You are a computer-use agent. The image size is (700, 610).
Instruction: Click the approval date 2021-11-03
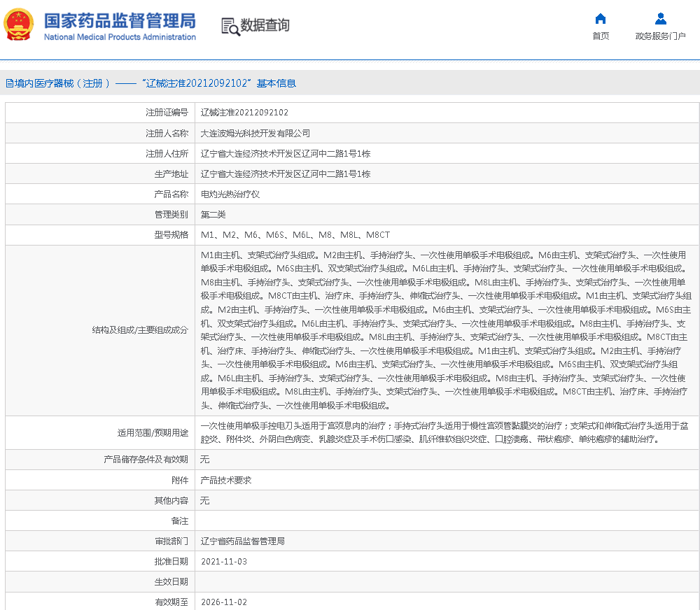pyautogui.click(x=223, y=562)
